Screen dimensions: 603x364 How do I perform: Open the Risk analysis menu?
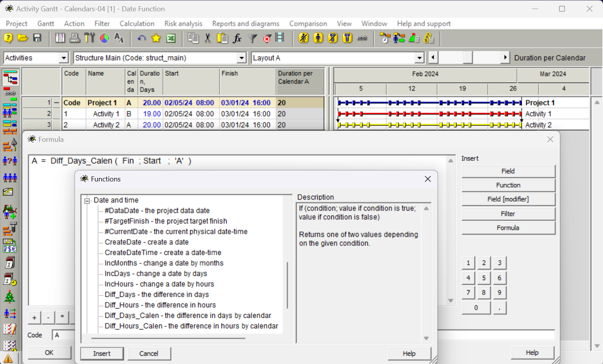pyautogui.click(x=183, y=24)
